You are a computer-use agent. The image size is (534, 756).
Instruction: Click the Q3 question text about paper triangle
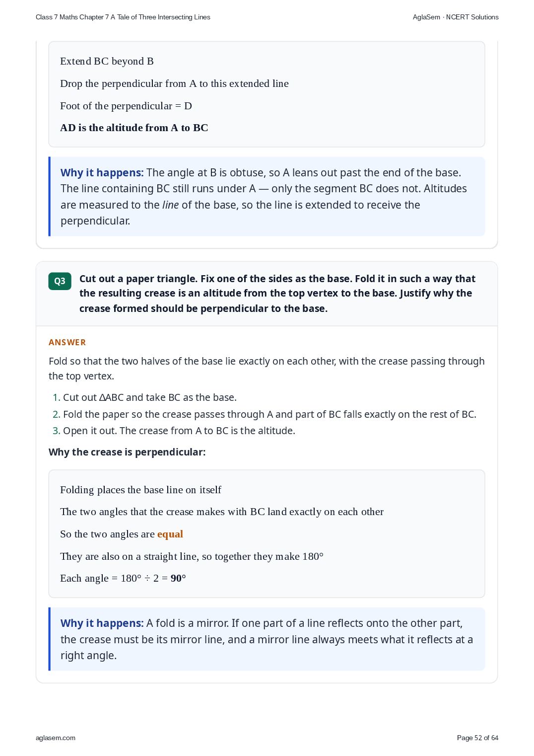[277, 294]
